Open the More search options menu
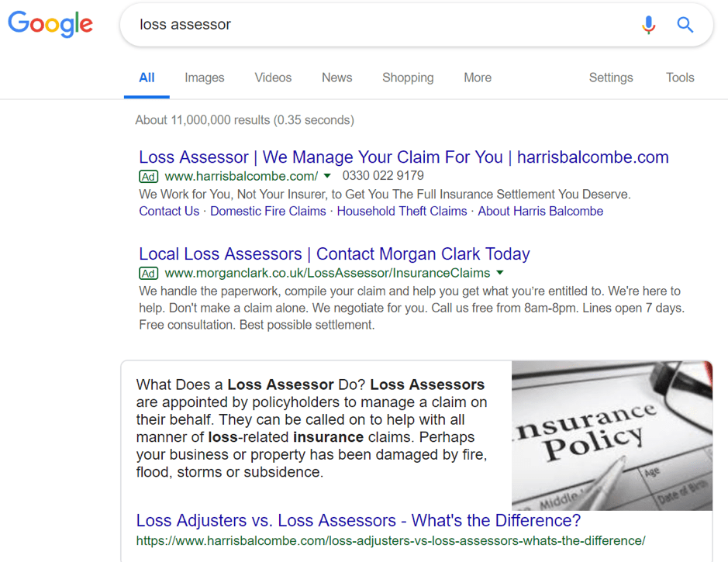This screenshot has width=728, height=562. click(478, 78)
